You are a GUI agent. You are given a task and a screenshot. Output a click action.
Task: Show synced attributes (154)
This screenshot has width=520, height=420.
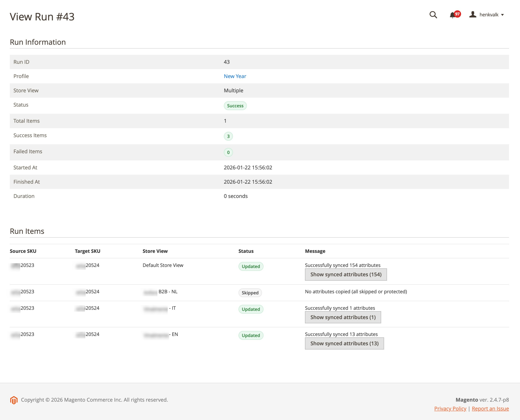(x=346, y=274)
